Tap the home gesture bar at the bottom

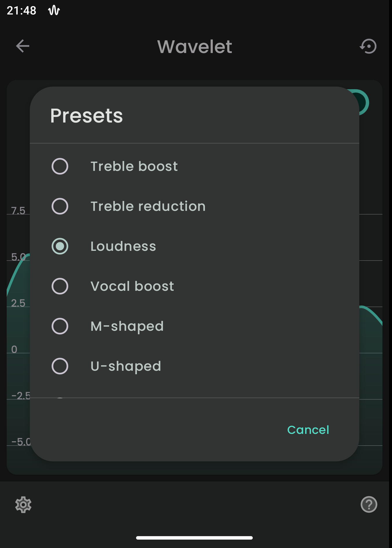pos(194,538)
